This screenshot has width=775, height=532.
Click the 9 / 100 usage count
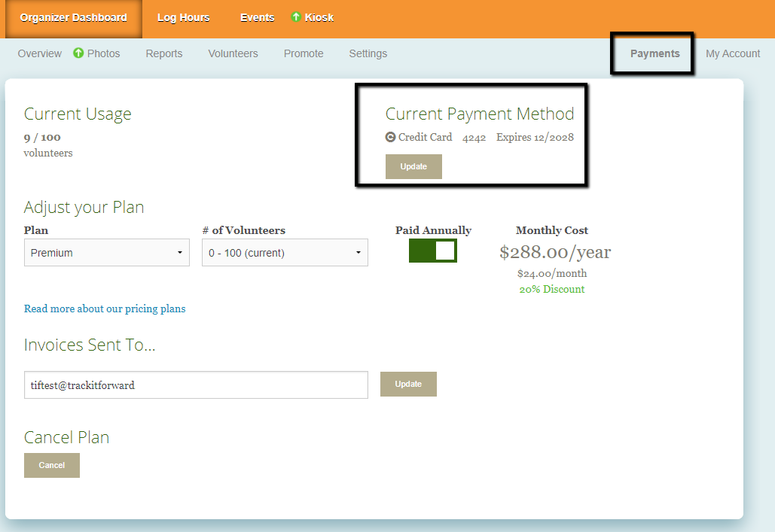pyautogui.click(x=42, y=137)
